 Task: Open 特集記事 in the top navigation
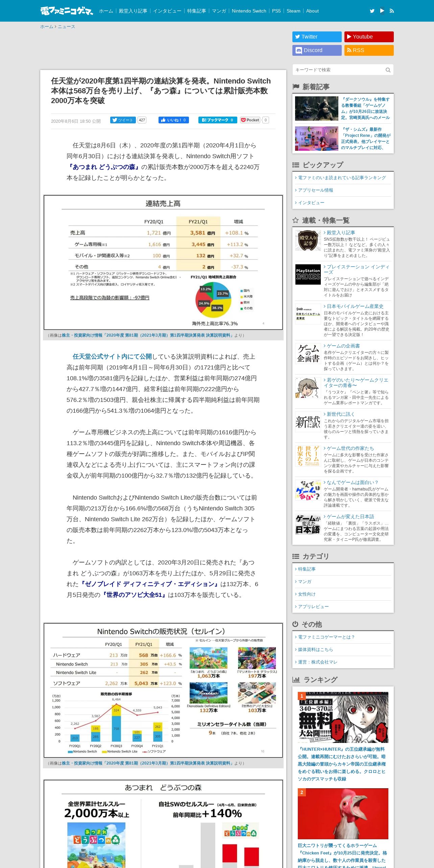(196, 11)
